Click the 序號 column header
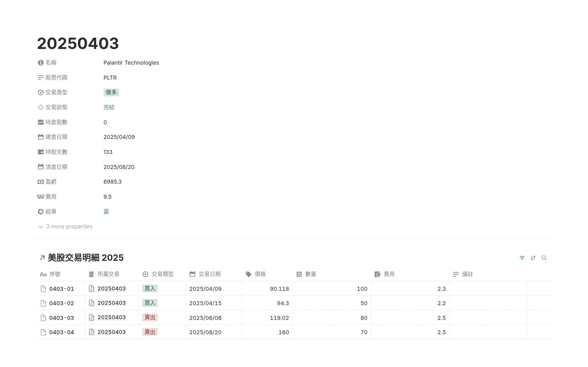This screenshot has width=588, height=367. [x=61, y=275]
